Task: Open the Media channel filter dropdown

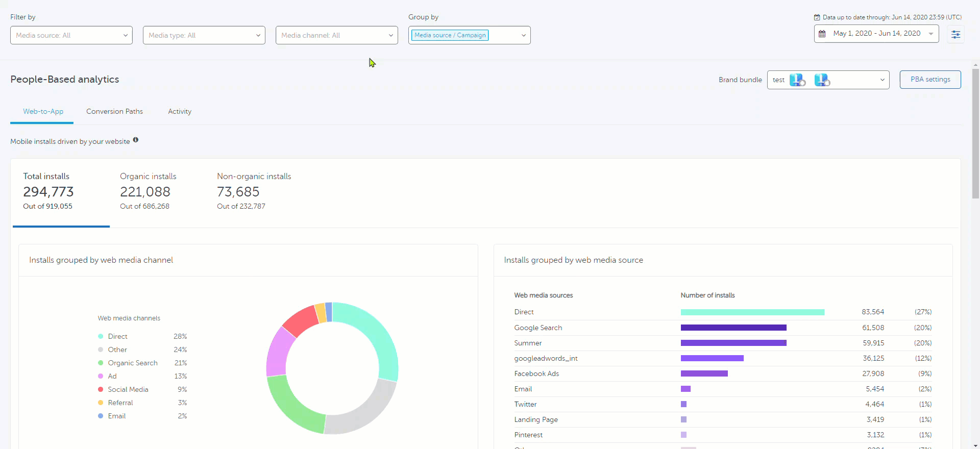Action: 337,35
